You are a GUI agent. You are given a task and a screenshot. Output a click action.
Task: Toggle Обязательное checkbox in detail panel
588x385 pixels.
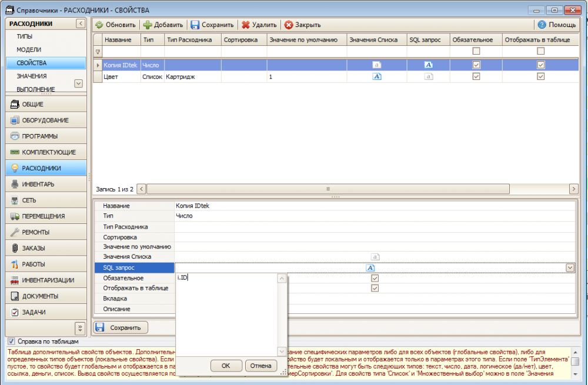pos(375,278)
